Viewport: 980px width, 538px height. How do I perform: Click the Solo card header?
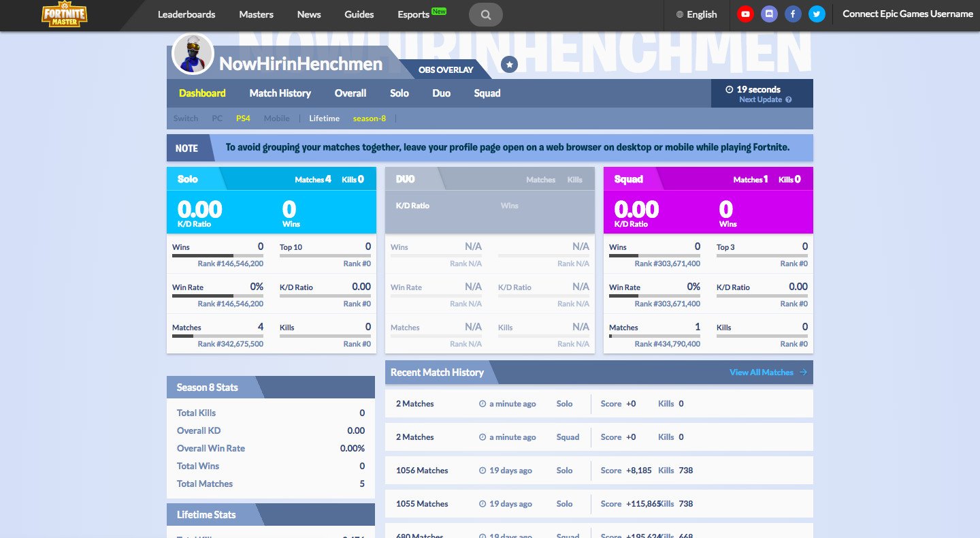pos(272,179)
